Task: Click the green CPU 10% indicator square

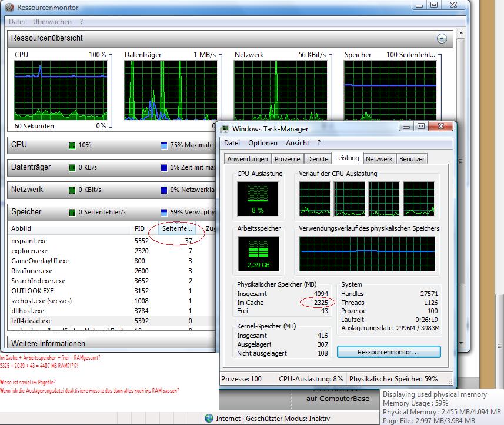Action: pos(72,145)
